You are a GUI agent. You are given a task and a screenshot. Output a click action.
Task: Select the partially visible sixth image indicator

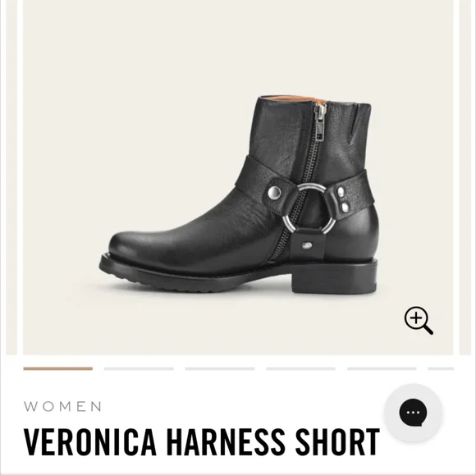(441, 369)
